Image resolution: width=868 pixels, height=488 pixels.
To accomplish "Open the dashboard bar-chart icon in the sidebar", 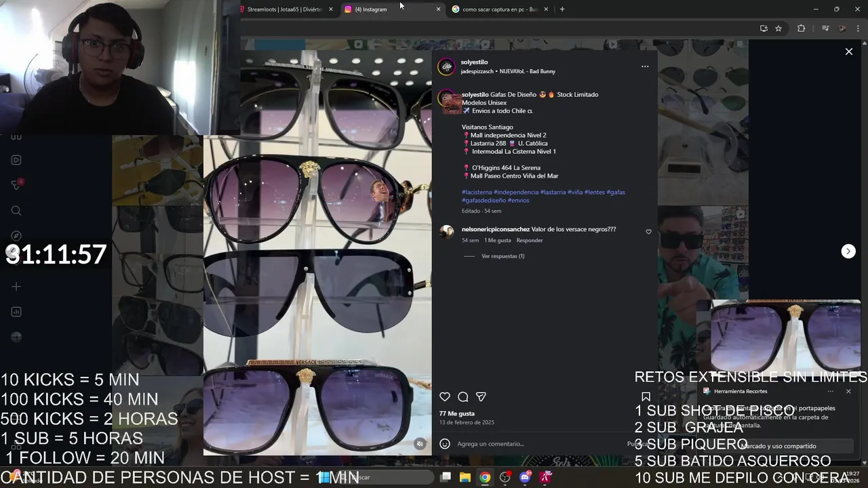I will pos(16,312).
